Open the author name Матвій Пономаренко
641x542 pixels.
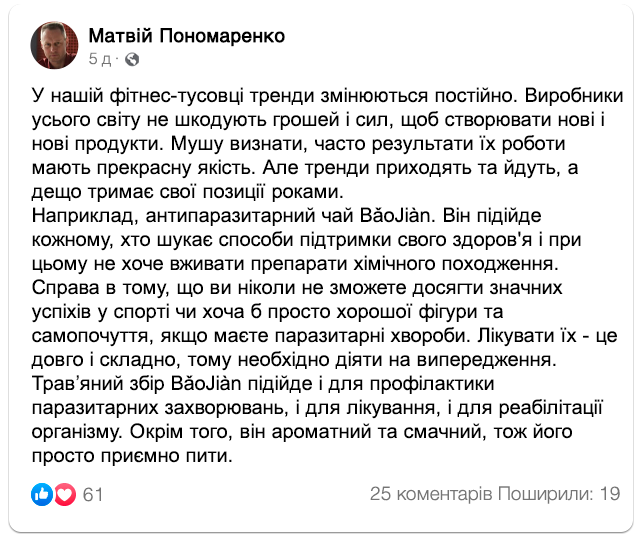click(x=187, y=36)
